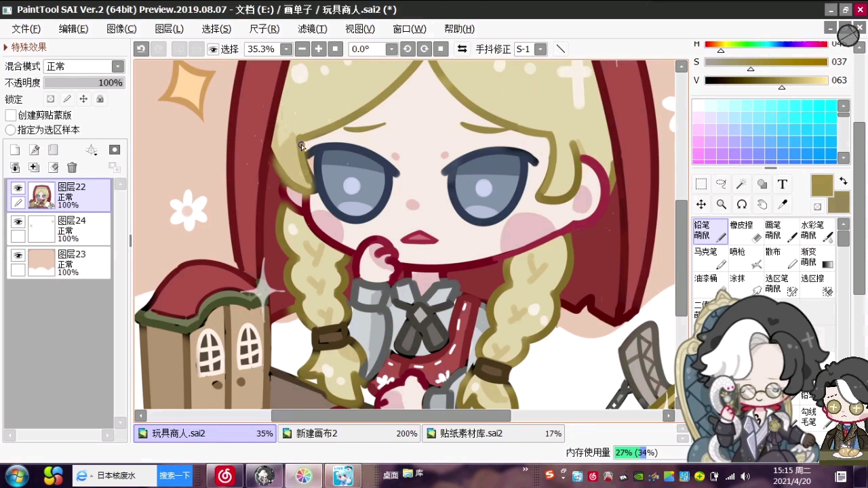868x488 pixels.
Task: Click the foreground color swatch
Action: 822,186
